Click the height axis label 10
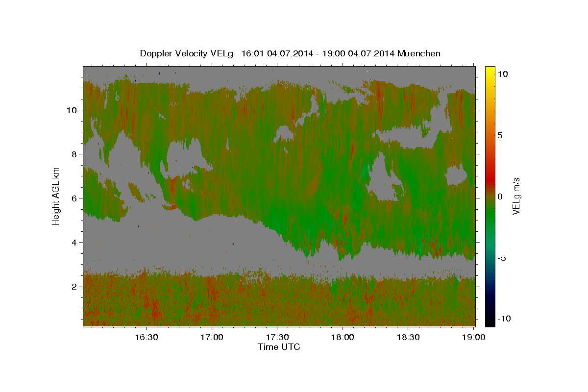The height and width of the screenshot is (392, 588). coord(73,110)
